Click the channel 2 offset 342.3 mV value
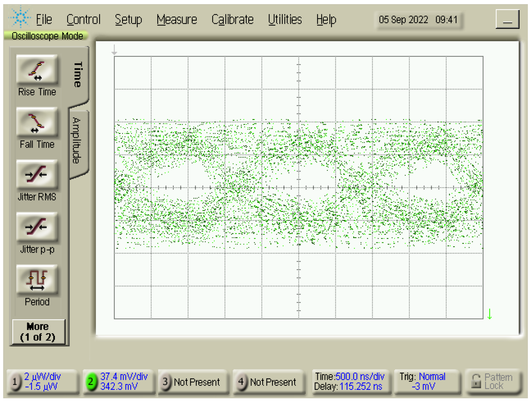The width and height of the screenshot is (532, 404). pos(119,387)
